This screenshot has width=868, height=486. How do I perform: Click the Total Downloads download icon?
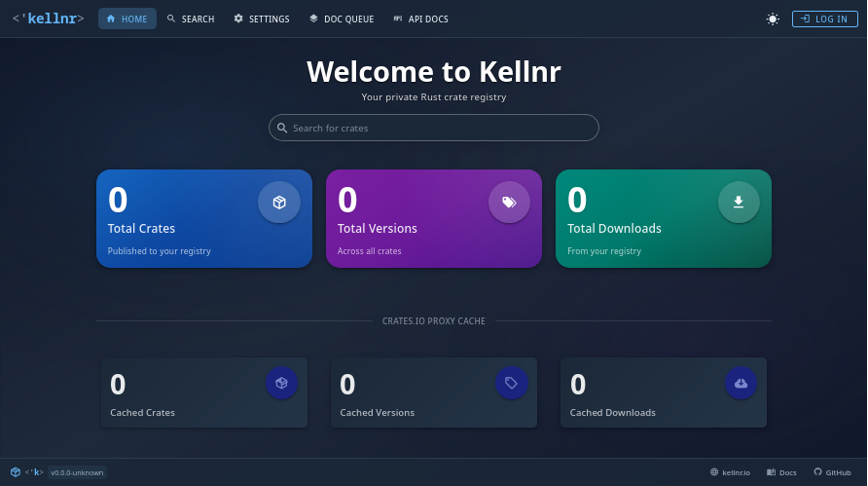point(739,203)
